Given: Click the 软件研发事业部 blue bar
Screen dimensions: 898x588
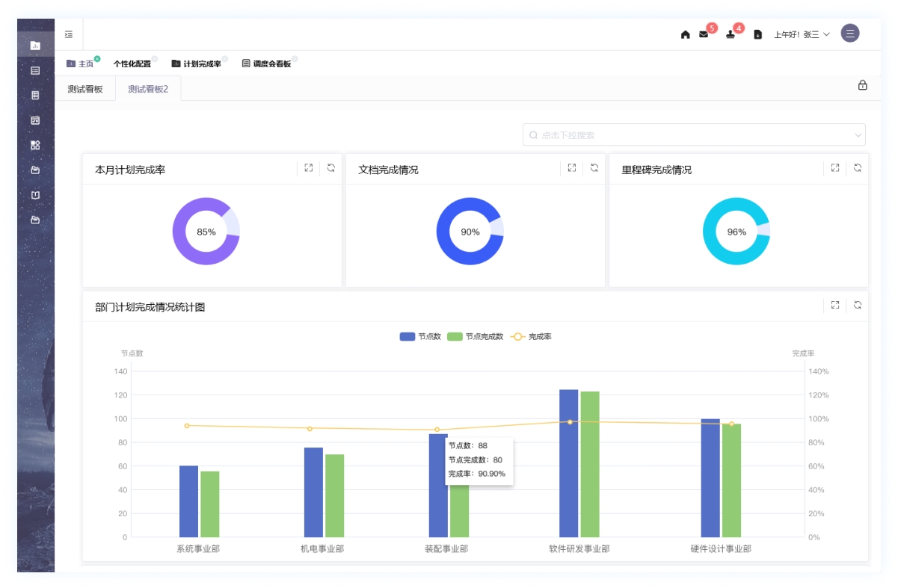Looking at the screenshot, I should click(x=568, y=463).
